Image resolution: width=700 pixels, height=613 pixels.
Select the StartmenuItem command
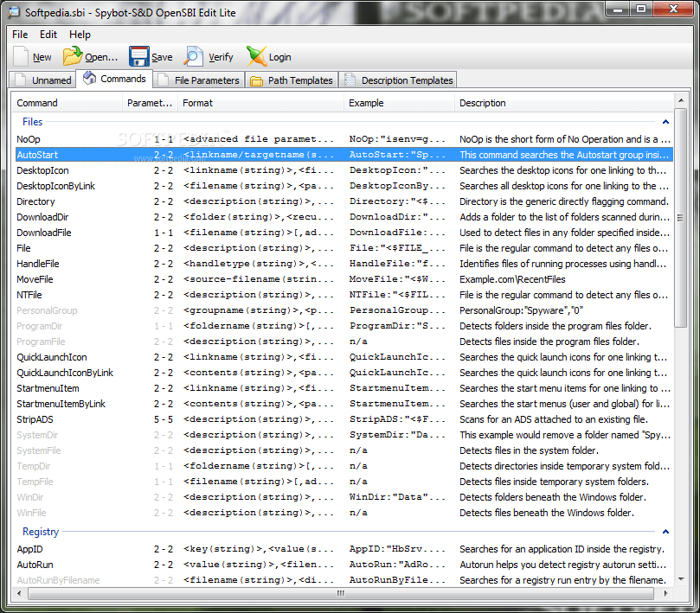[343, 388]
